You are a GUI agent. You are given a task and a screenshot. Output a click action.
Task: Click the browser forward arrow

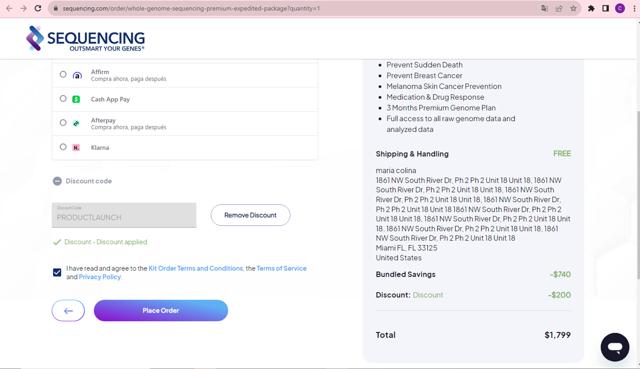click(24, 8)
